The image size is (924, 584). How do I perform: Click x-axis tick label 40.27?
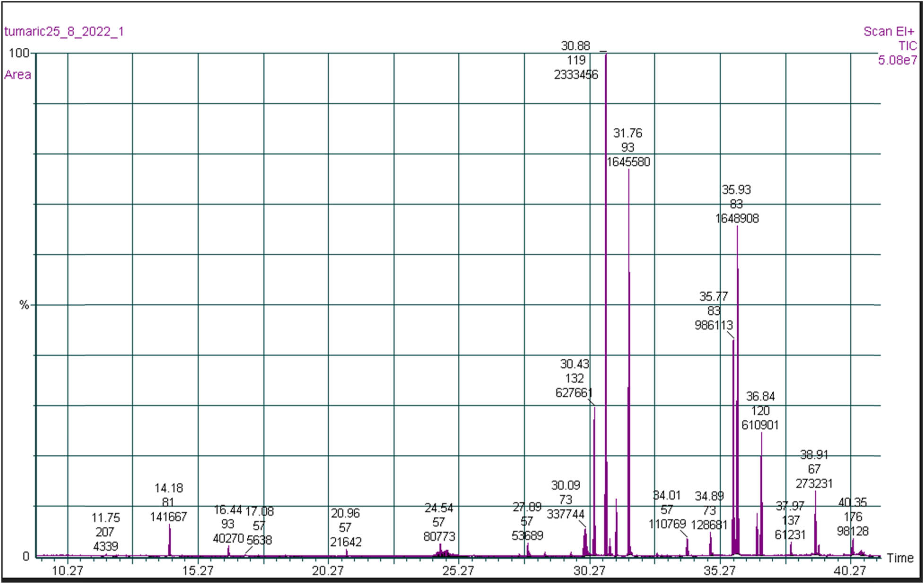pos(850,571)
